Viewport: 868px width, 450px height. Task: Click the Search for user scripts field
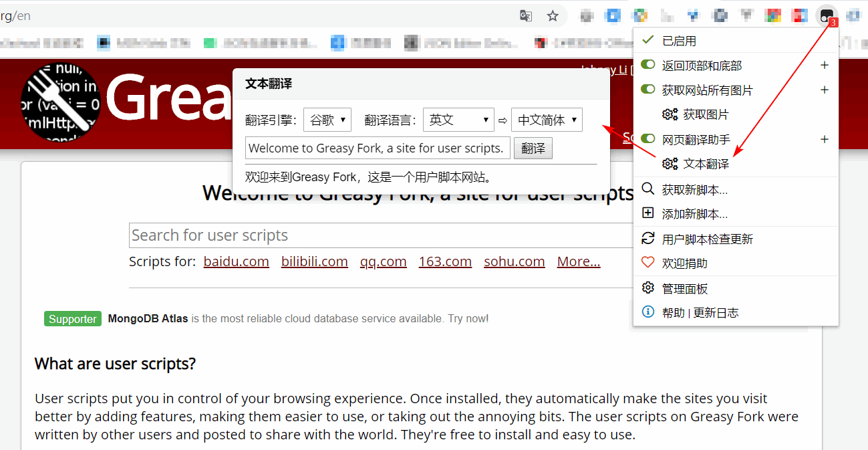coord(381,235)
